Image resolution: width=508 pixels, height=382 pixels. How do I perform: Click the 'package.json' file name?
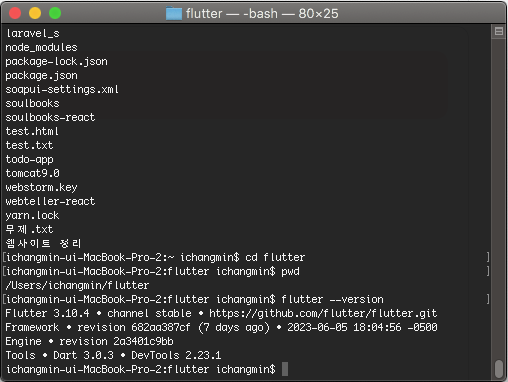click(41, 75)
